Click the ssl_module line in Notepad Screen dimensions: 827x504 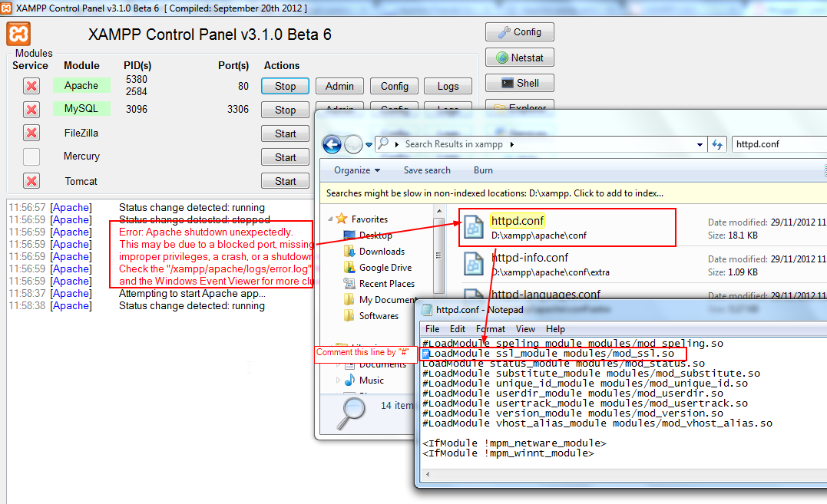pos(548,354)
